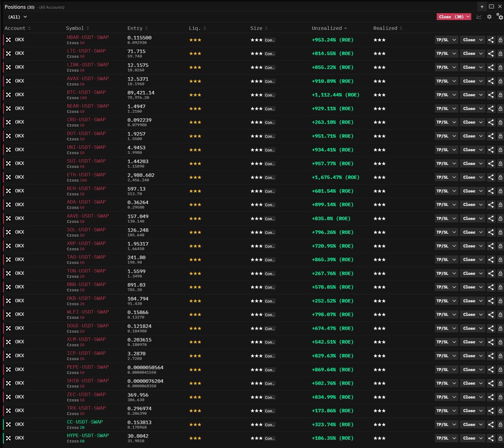Viewport: 504px width, 448px height.
Task: Click the ICP-USDT-SWAP symbol link
Action: point(86,353)
